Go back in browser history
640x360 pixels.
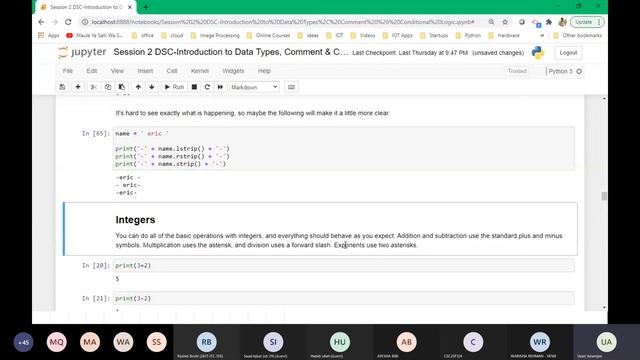coord(41,22)
